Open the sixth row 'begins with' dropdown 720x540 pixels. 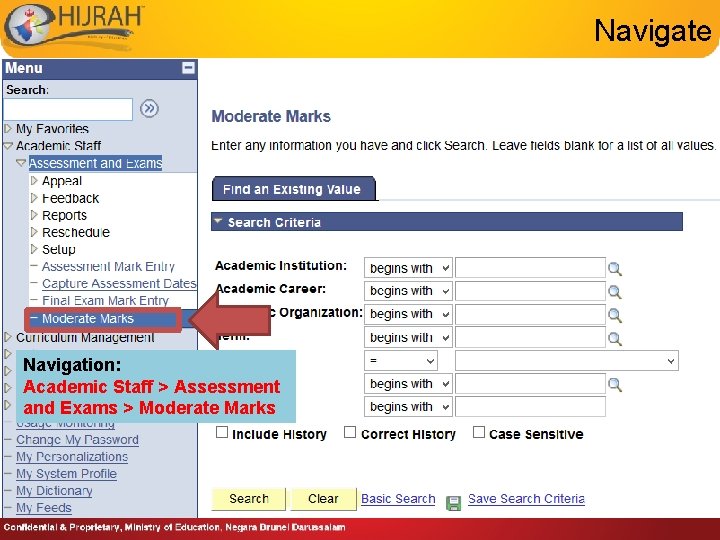[x=408, y=384]
